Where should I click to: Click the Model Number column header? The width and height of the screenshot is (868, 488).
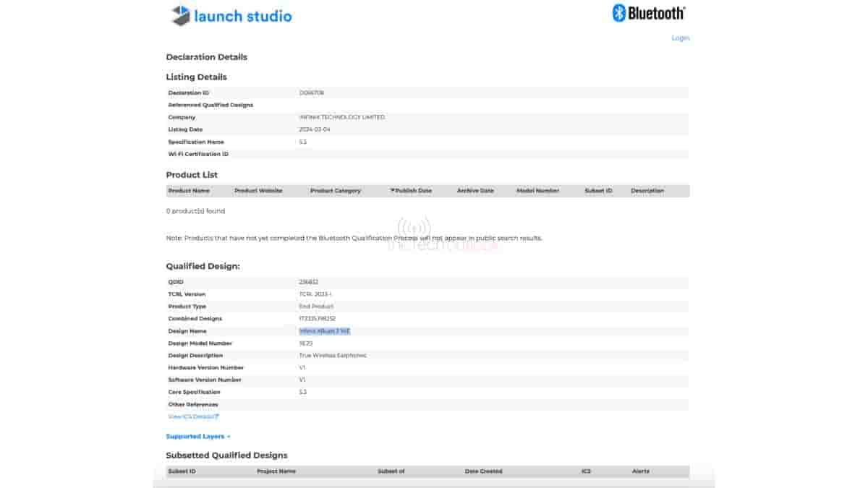point(537,191)
